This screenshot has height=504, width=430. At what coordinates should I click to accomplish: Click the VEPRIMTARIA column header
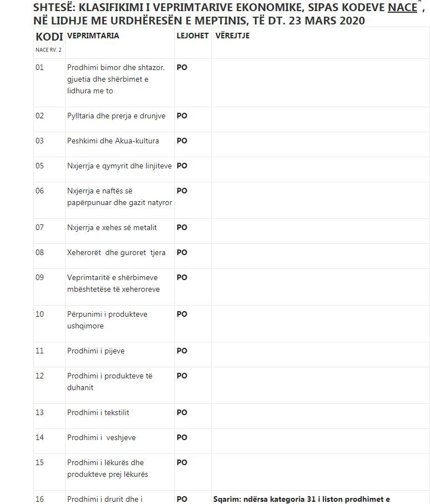point(93,36)
